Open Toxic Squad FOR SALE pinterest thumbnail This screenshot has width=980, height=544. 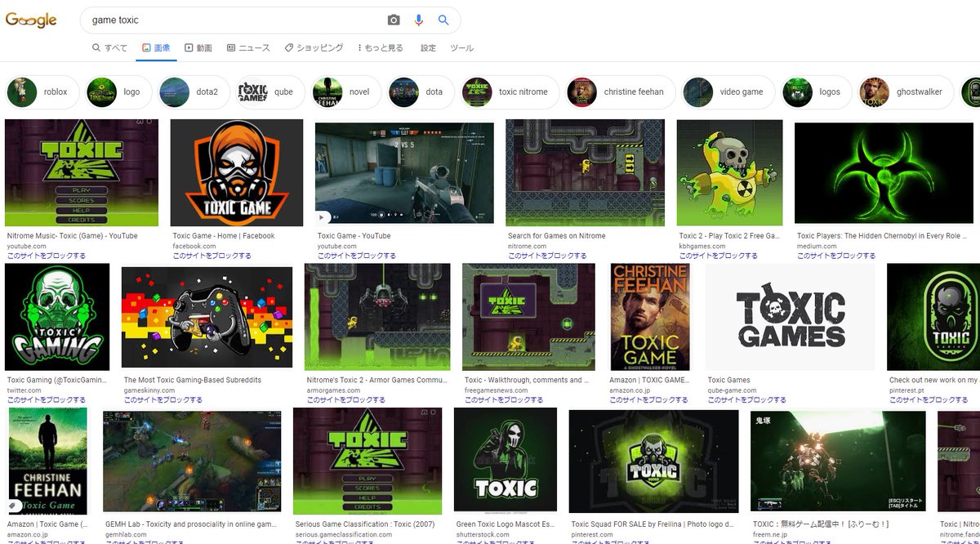coord(653,462)
